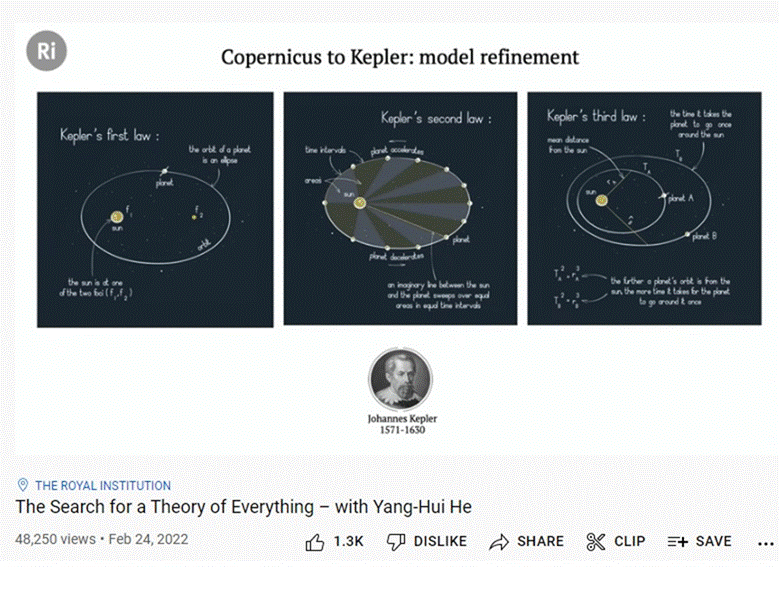The image size is (779, 602).
Task: Click the DISLIKE button label
Action: coord(440,541)
